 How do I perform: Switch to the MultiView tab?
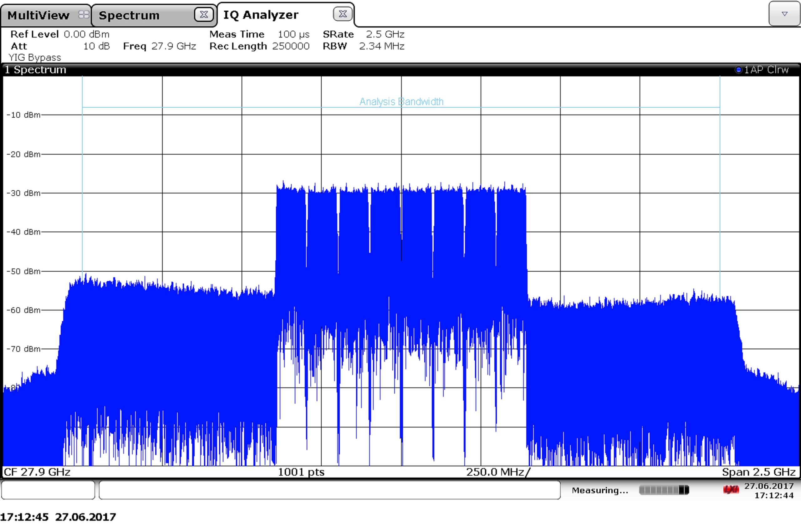(x=38, y=15)
